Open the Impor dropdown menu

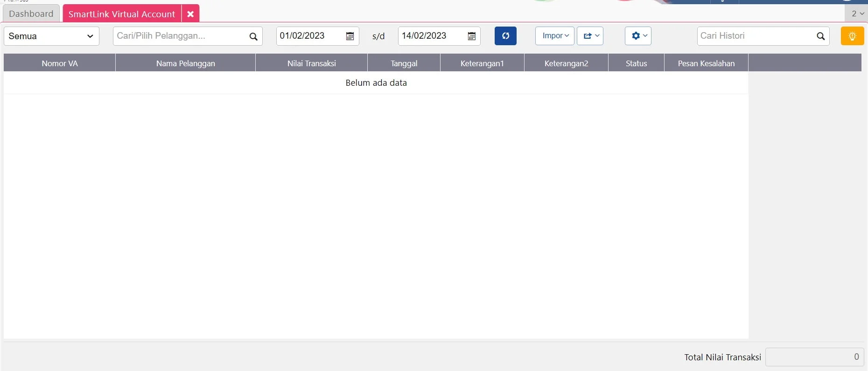pos(555,36)
